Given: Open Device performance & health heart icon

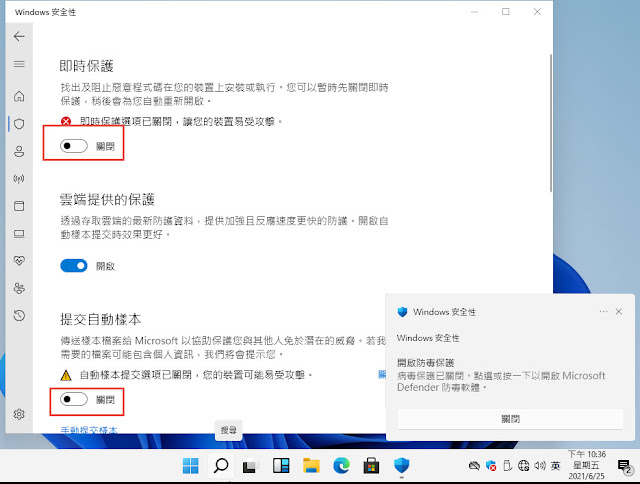Looking at the screenshot, I should (19, 260).
